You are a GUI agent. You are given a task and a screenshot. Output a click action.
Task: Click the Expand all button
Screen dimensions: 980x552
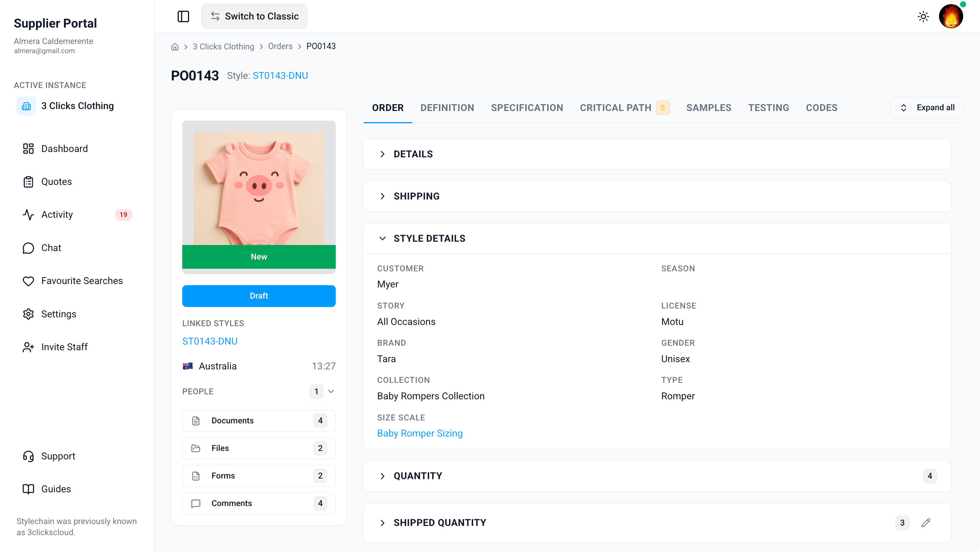tap(927, 108)
